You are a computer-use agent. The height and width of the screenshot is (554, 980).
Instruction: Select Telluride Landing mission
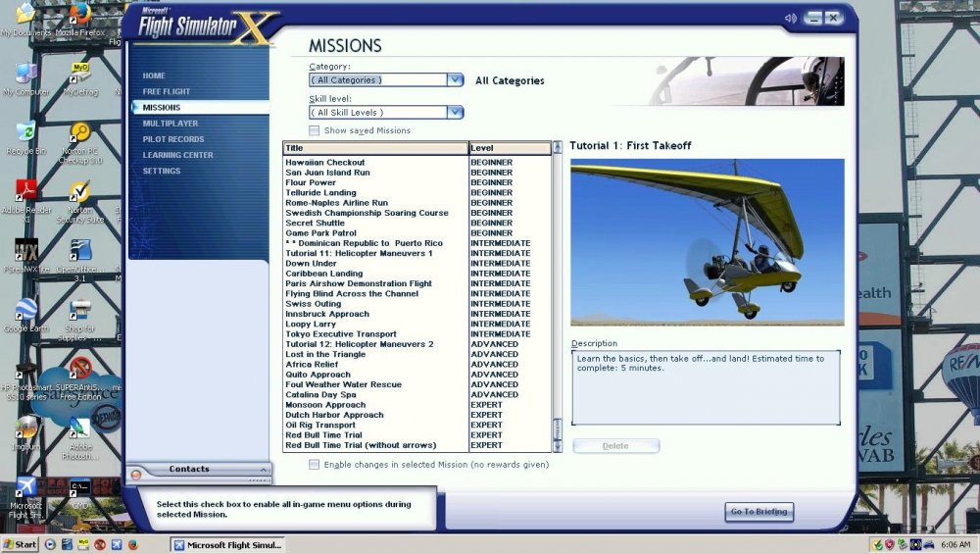(320, 192)
